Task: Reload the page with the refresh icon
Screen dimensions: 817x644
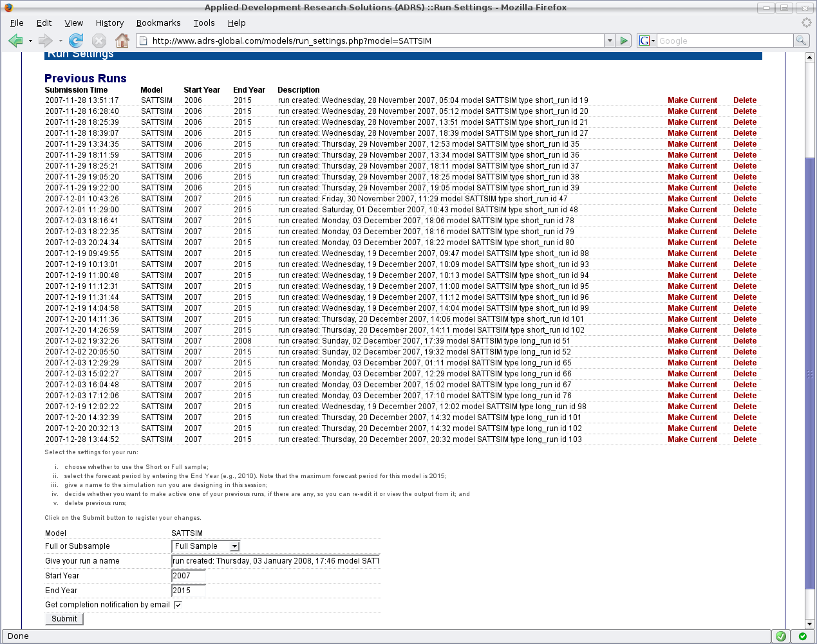Action: [76, 41]
